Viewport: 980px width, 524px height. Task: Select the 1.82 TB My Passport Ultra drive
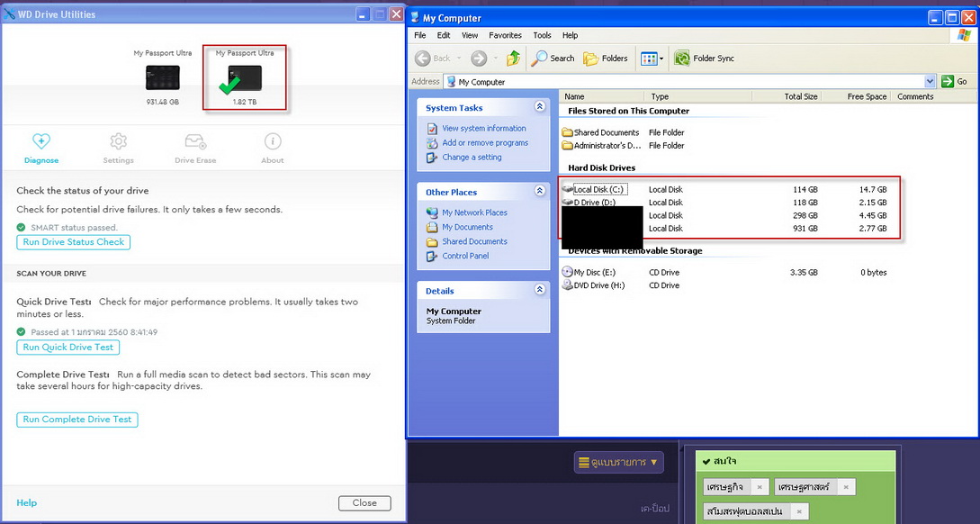click(245, 78)
